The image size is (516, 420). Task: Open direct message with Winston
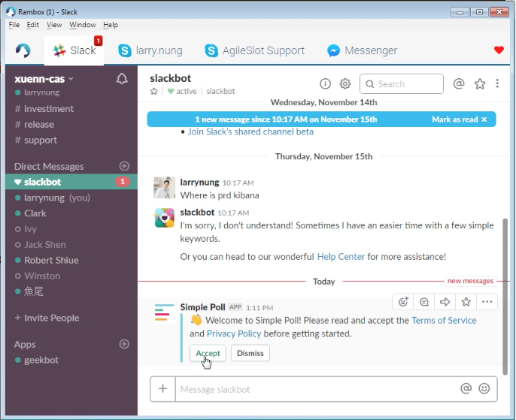pyautogui.click(x=71, y=276)
